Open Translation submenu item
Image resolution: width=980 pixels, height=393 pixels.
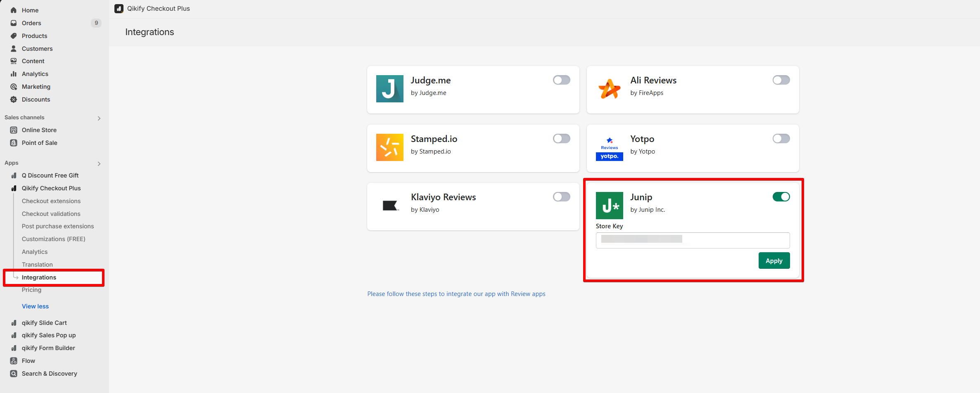37,265
